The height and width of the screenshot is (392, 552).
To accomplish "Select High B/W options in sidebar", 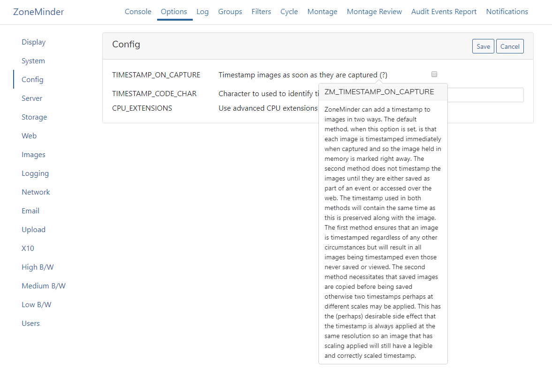I will 38,267.
